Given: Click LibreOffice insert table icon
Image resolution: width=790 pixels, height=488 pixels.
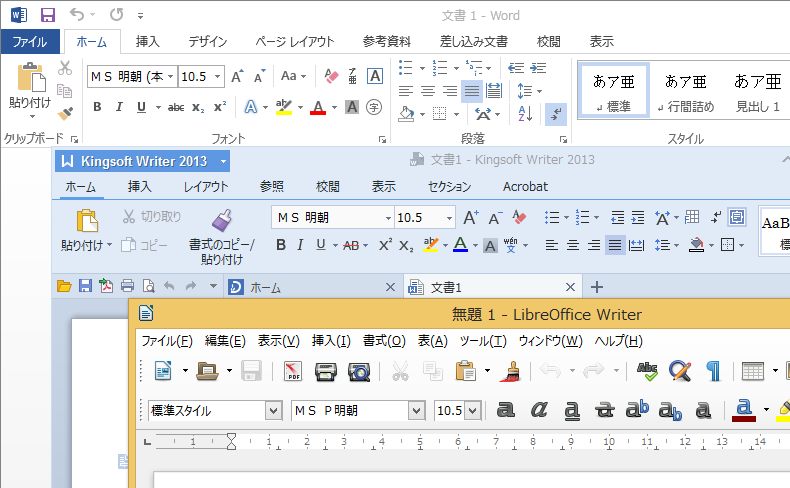Looking at the screenshot, I should pos(753,372).
